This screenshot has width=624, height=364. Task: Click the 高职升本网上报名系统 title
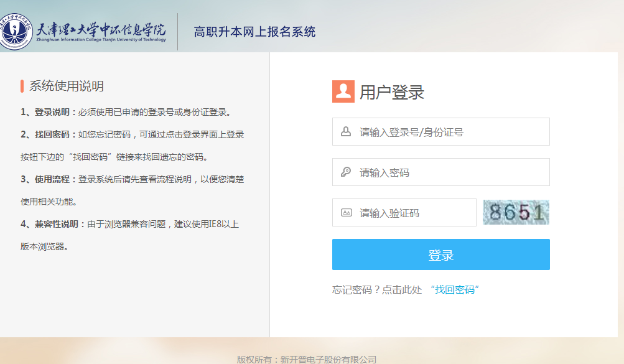(x=256, y=32)
